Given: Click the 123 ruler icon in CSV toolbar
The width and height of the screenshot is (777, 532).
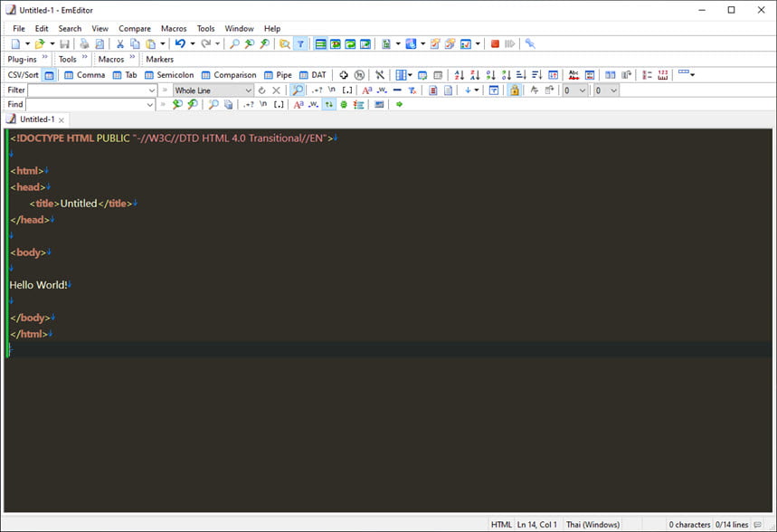Looking at the screenshot, I should pyautogui.click(x=662, y=75).
